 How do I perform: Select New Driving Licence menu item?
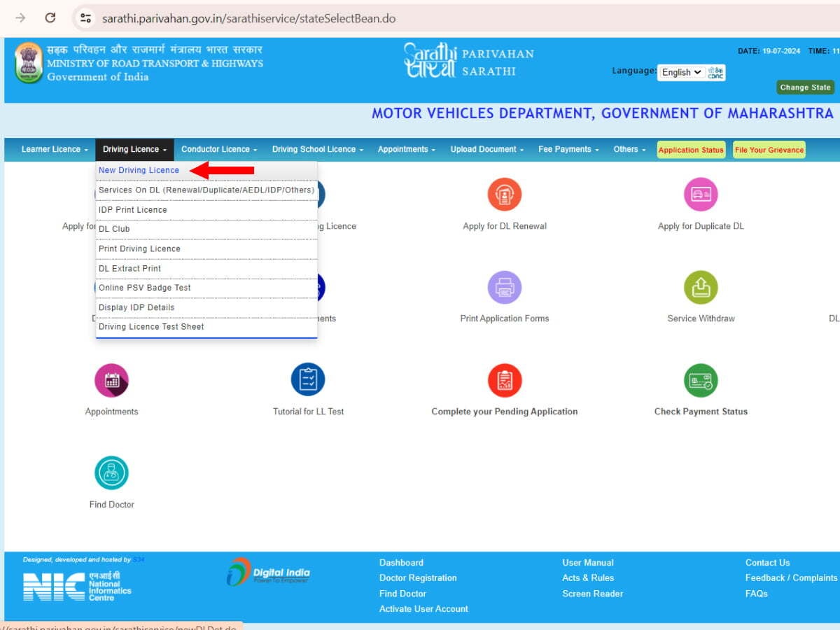point(139,170)
